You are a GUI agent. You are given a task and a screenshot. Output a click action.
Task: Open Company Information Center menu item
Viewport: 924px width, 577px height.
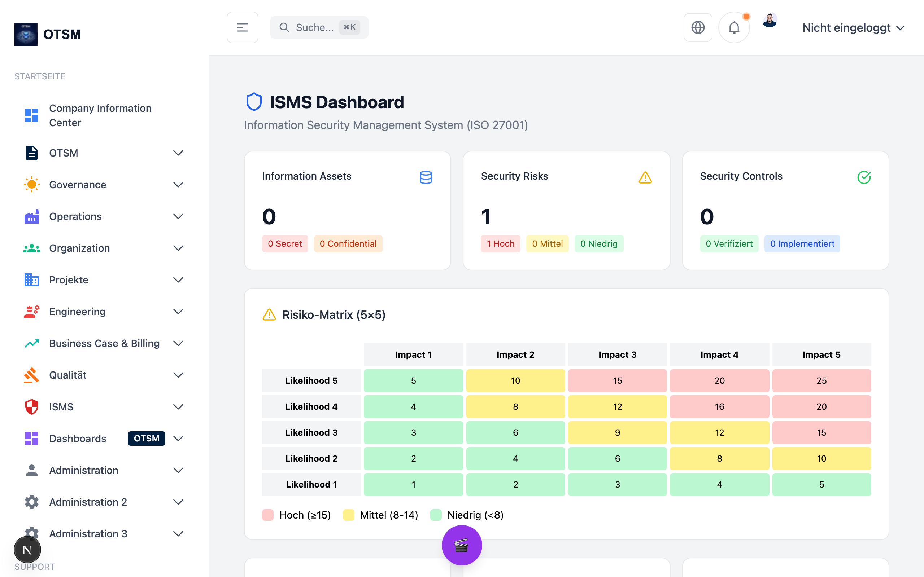point(100,115)
